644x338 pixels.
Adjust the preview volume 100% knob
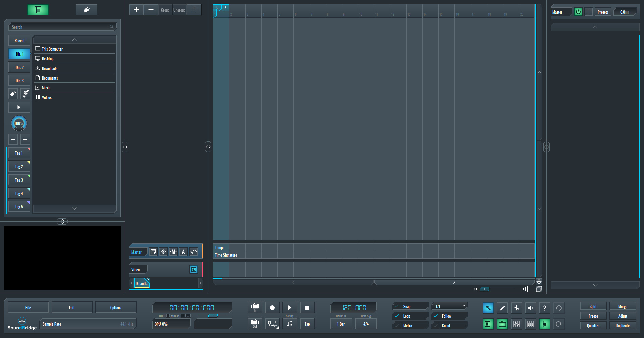click(19, 123)
